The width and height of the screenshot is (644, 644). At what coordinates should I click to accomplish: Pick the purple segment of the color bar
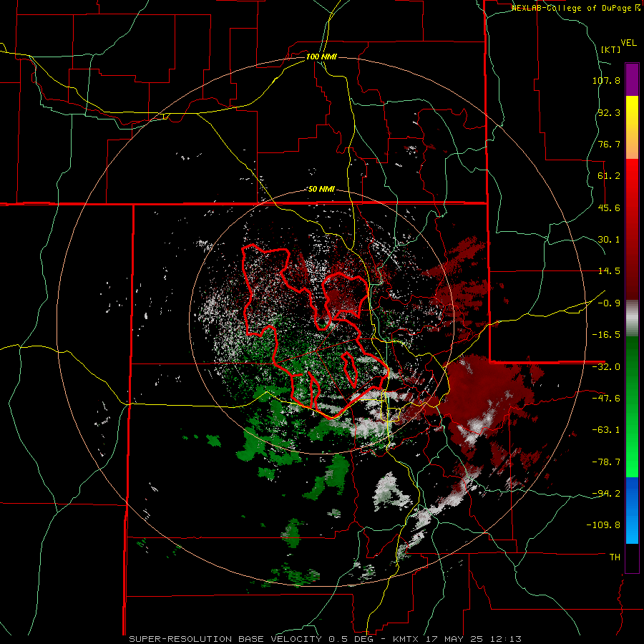coord(632,79)
